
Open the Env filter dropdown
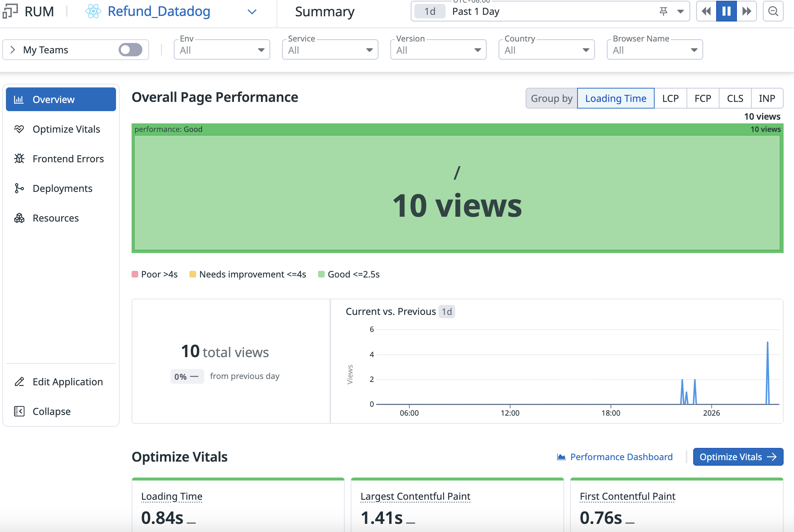click(x=222, y=50)
